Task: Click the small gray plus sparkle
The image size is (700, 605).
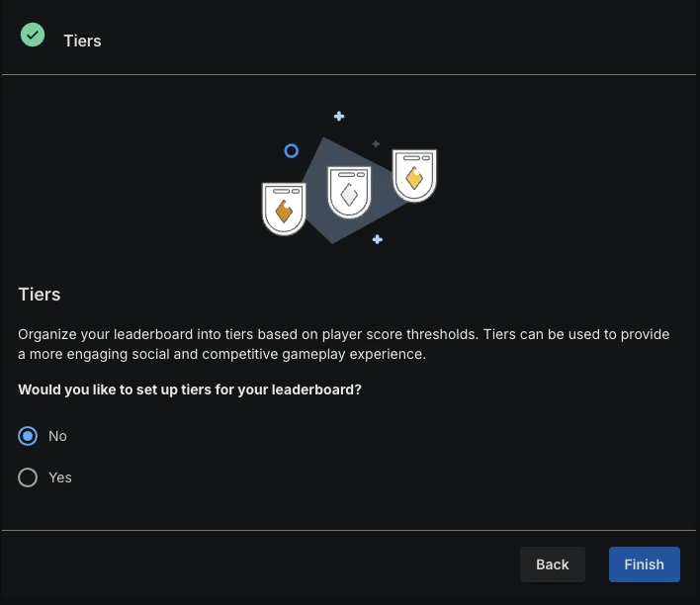Action: (376, 143)
